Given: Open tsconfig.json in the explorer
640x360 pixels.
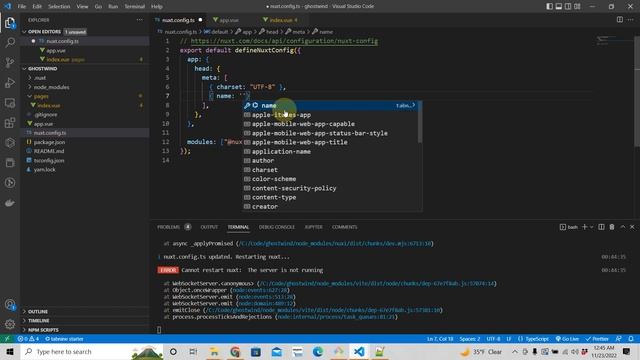Looking at the screenshot, I should coord(49,160).
